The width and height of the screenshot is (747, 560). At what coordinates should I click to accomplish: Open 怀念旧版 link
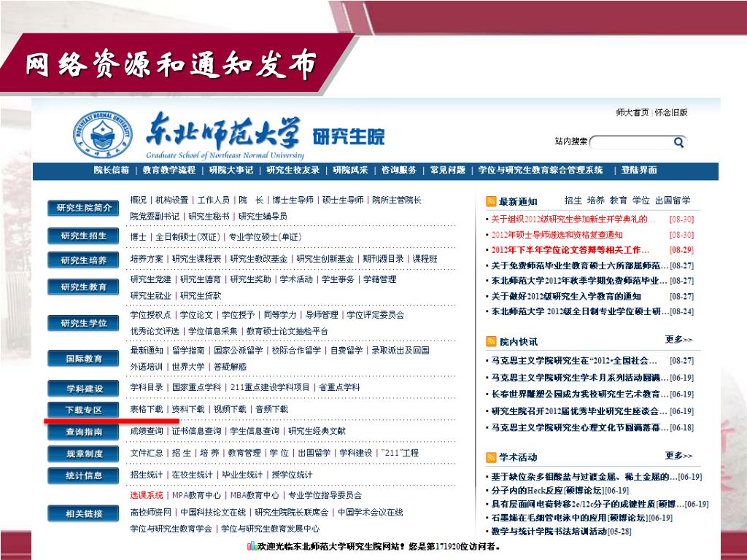[x=671, y=112]
